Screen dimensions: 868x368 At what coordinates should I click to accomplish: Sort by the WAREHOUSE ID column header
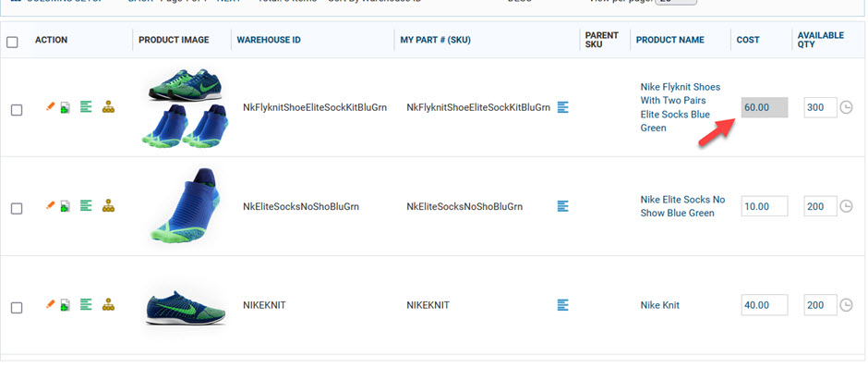(x=269, y=40)
